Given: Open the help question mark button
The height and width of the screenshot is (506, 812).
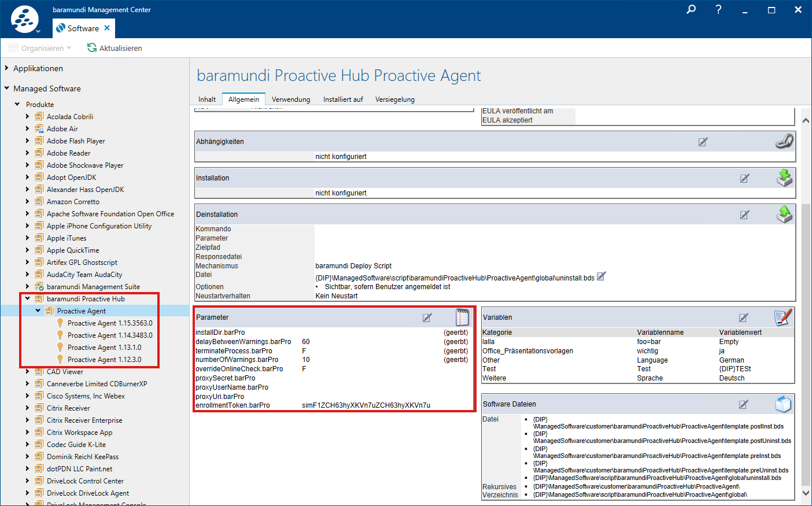Looking at the screenshot, I should click(718, 9).
